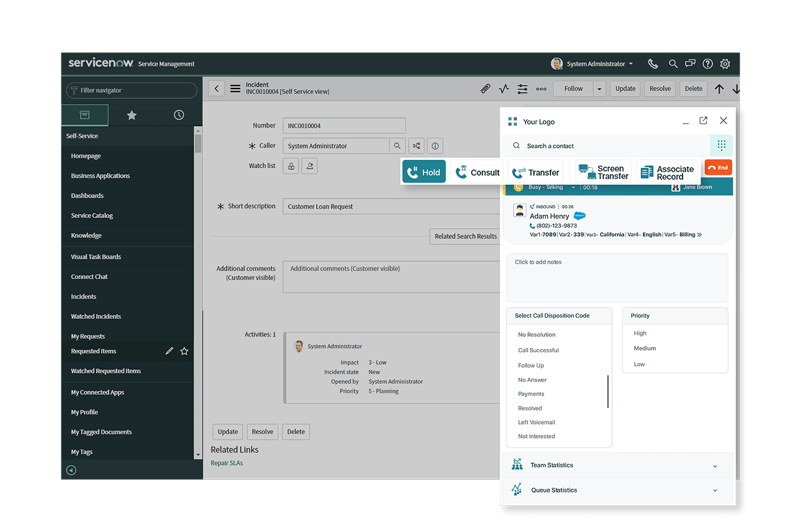
Task: Unlock the Watch list padlock icon
Action: [x=291, y=166]
